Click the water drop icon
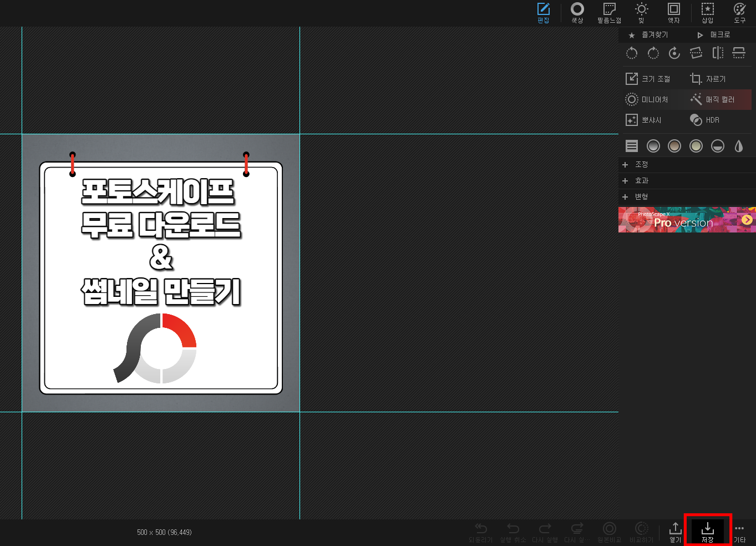The image size is (756, 546). (739, 146)
